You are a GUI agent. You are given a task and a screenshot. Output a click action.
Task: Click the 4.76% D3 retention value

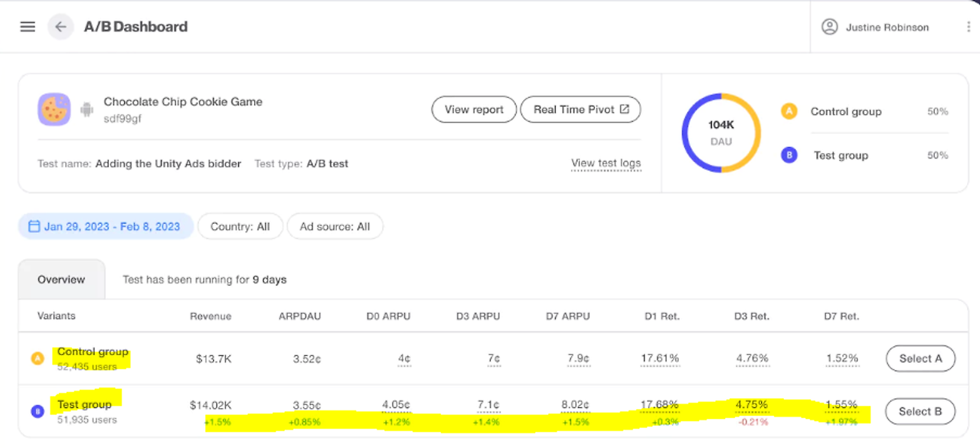[x=752, y=358]
